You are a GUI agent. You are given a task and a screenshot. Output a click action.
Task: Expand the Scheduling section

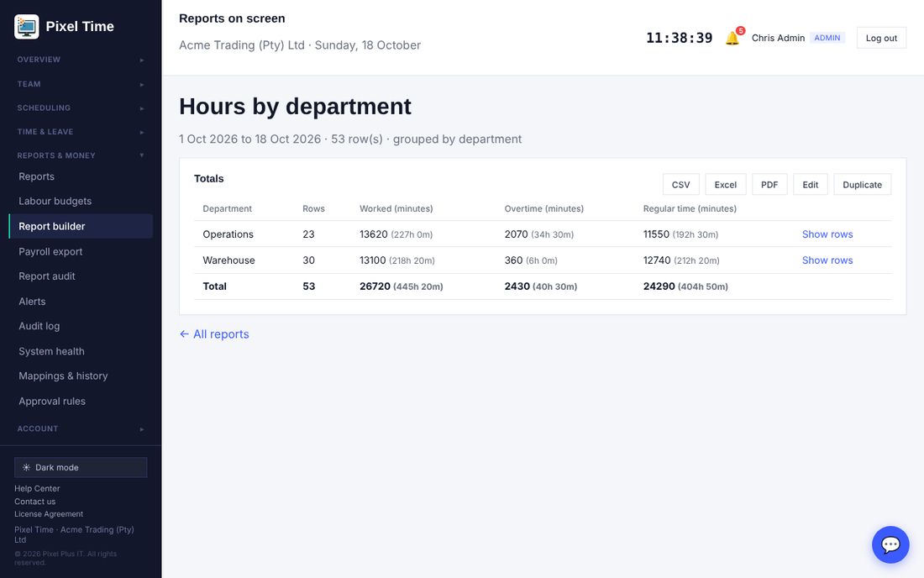[x=81, y=108]
